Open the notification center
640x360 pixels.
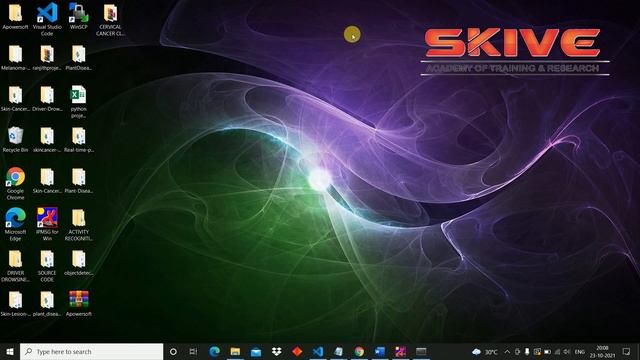pos(626,351)
